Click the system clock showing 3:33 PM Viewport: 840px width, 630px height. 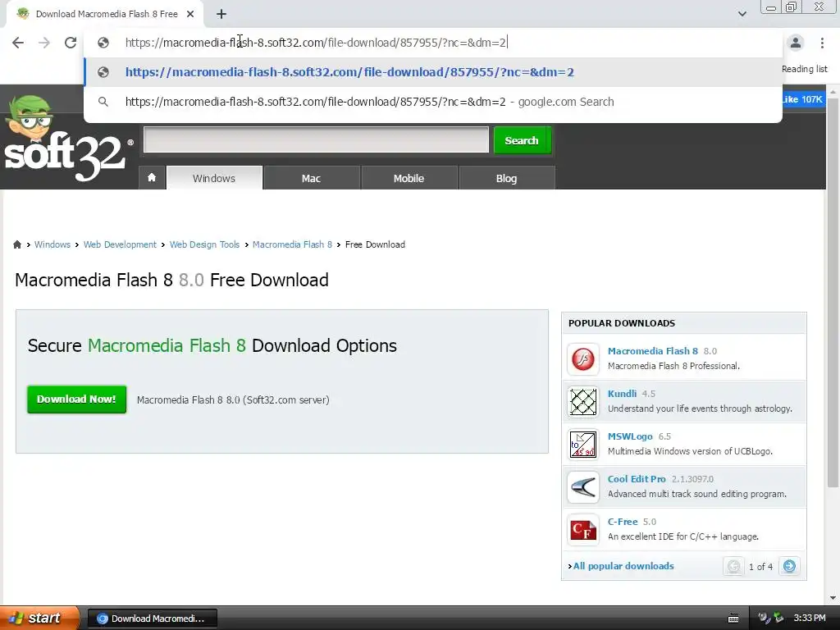click(x=810, y=619)
